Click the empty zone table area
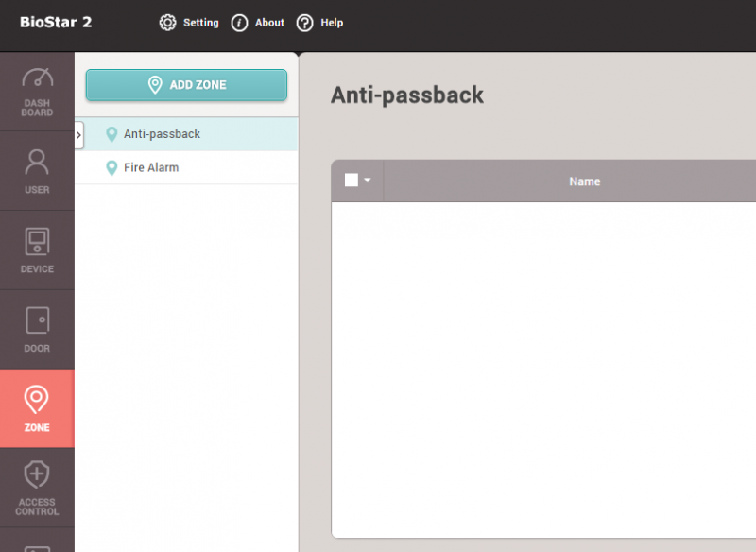Screen dimensions: 756x552 [x=543, y=369]
